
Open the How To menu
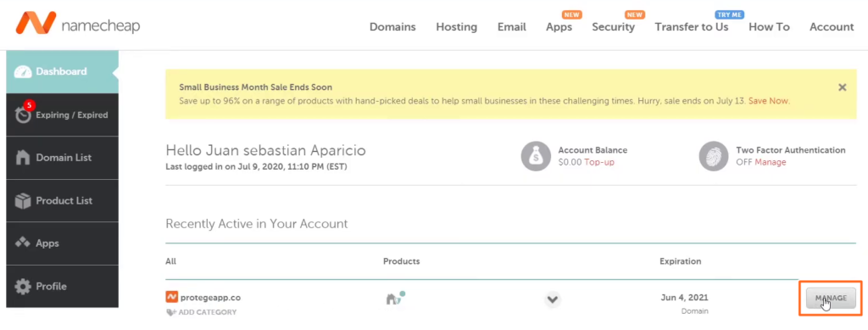point(769,26)
